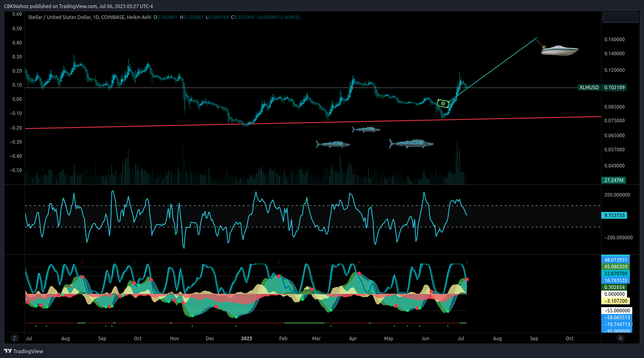This screenshot has width=644, height=358.
Task: Select the dollar bill sticker near the June low
Action: pos(443,104)
